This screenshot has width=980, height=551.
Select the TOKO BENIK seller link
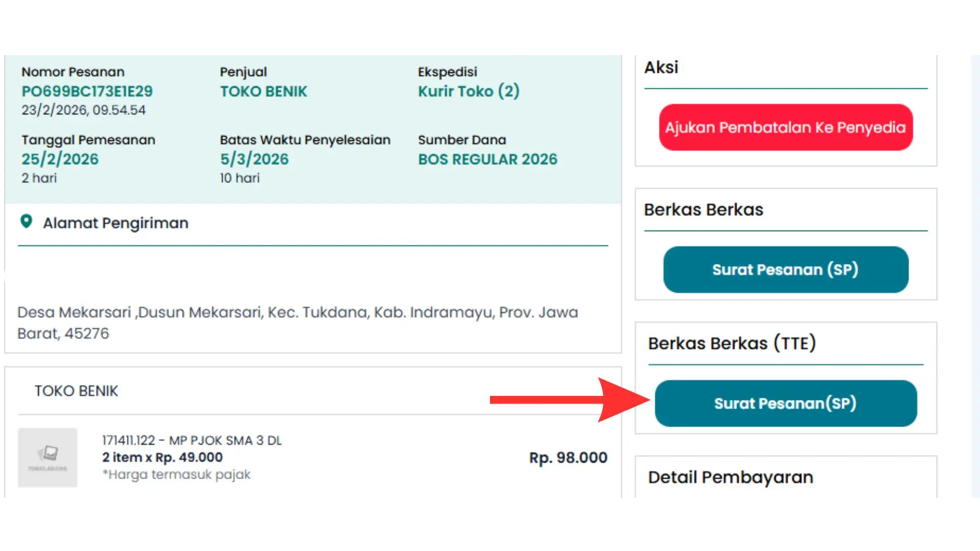pyautogui.click(x=263, y=91)
